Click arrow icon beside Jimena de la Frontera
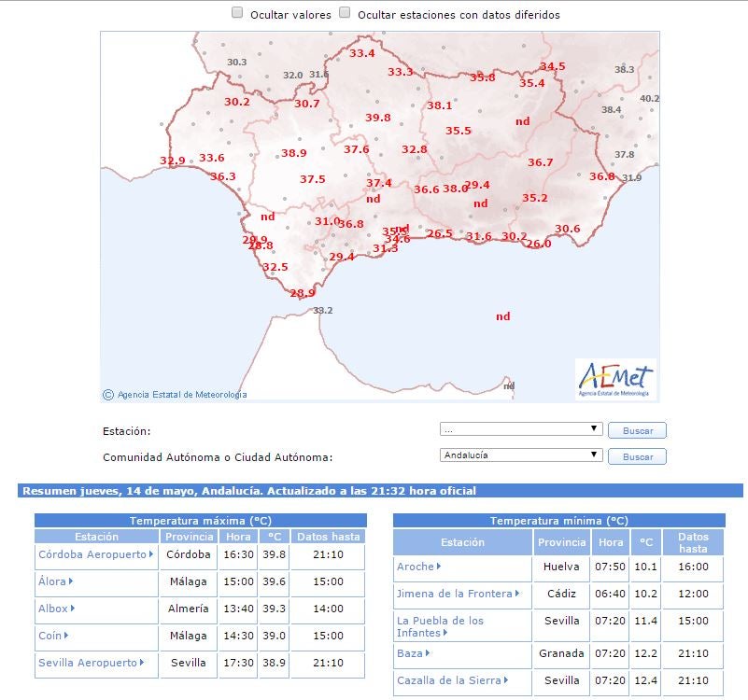Viewport: 748px width, 700px height. point(517,594)
